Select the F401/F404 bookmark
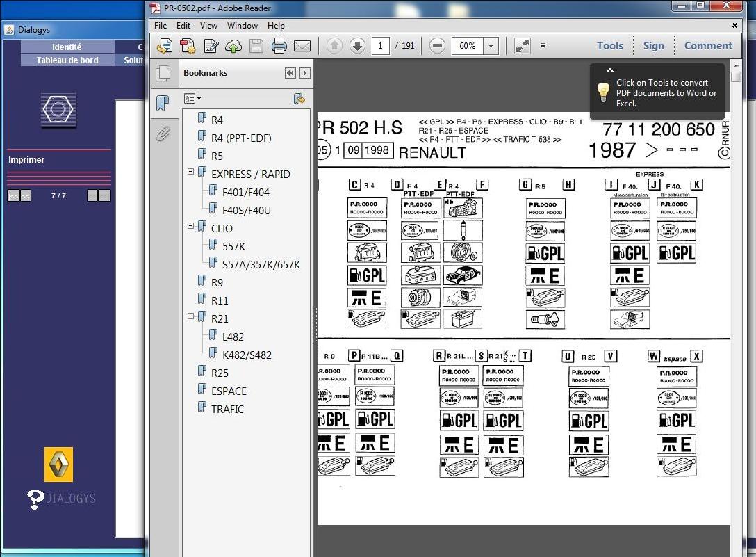 246,192
